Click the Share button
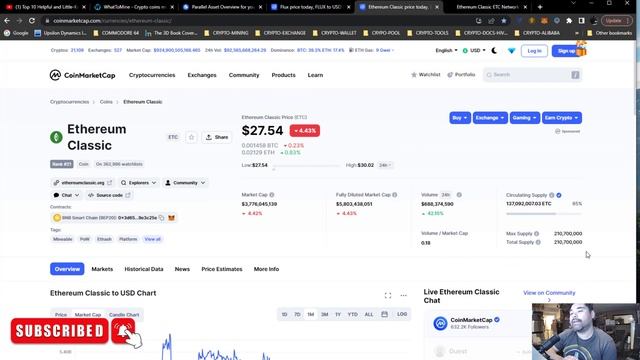 (217, 137)
